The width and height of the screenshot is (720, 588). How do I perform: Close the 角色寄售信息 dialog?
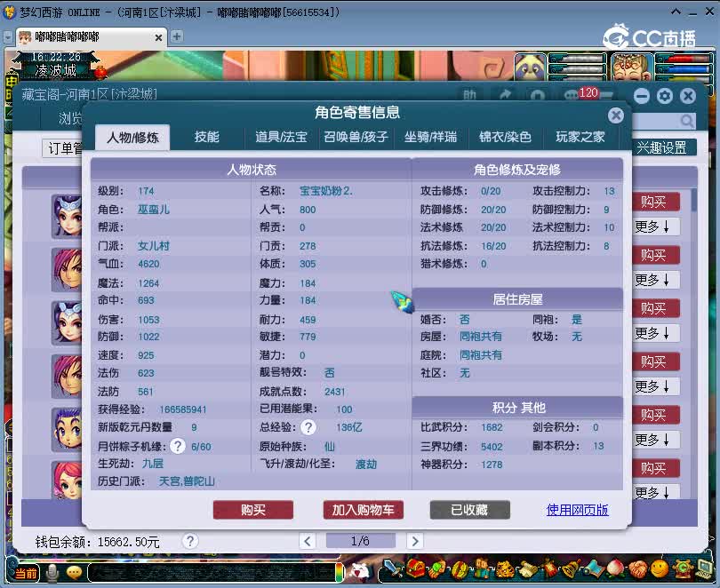pos(616,115)
